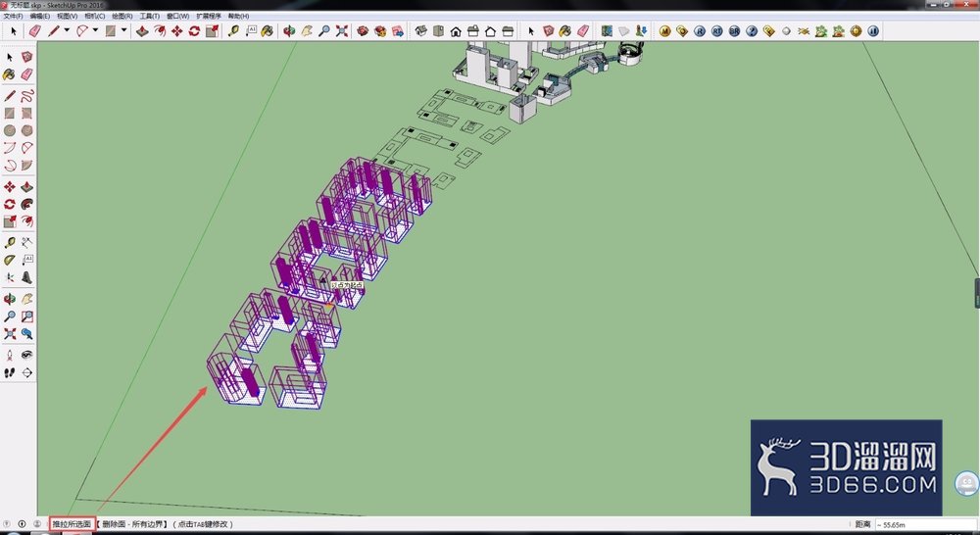Click the white sphere plugin icon
980x535 pixels.
(786, 30)
